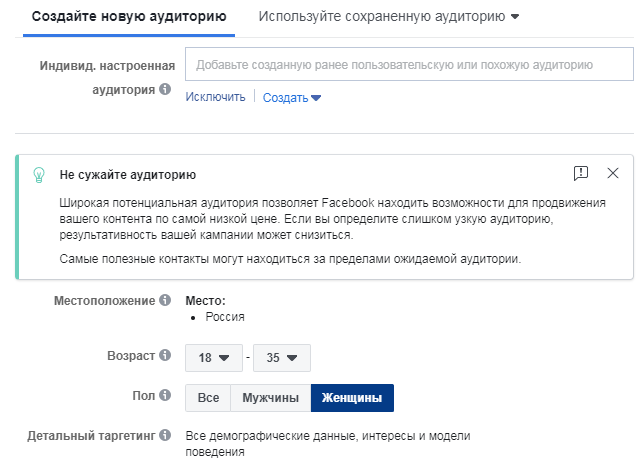The image size is (636, 474).
Task: Click the Детальный таргетинг description text
Action: coord(327,444)
